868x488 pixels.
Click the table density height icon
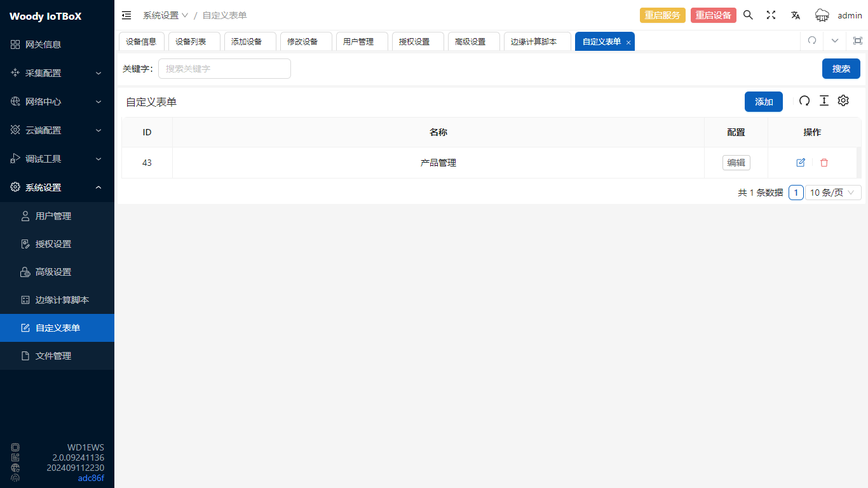[824, 101]
